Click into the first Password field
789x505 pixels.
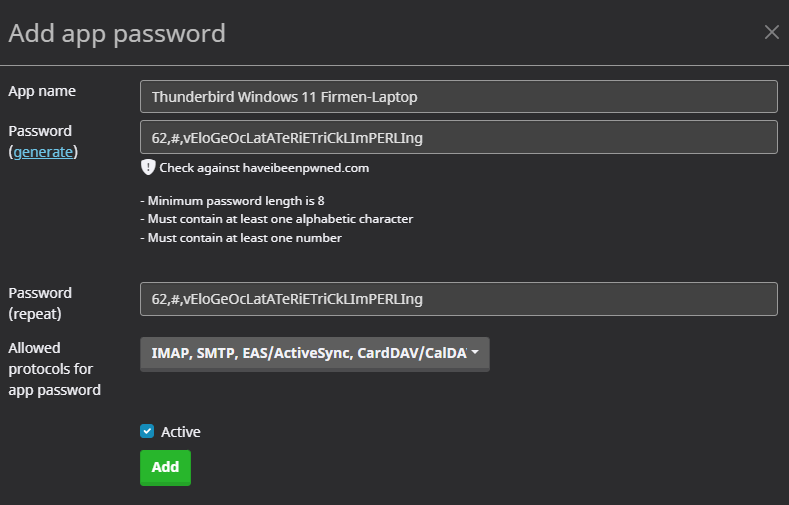pos(458,137)
